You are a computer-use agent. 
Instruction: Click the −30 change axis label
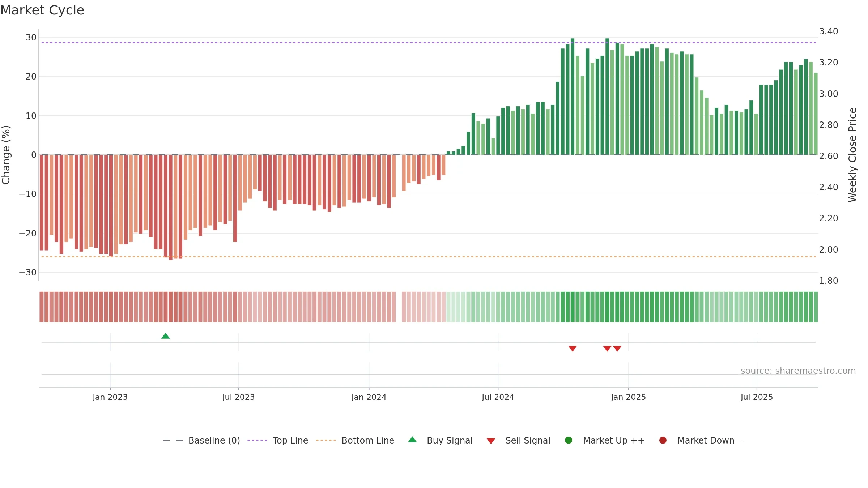(28, 273)
